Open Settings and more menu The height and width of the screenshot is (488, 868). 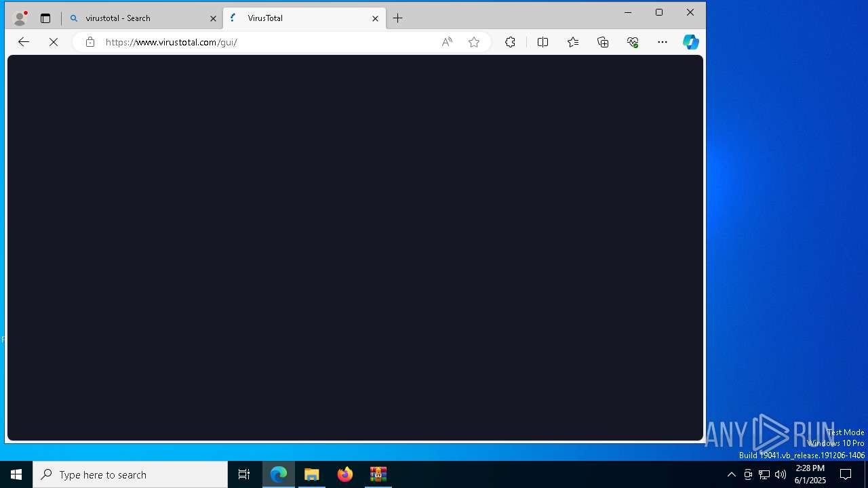pyautogui.click(x=663, y=42)
